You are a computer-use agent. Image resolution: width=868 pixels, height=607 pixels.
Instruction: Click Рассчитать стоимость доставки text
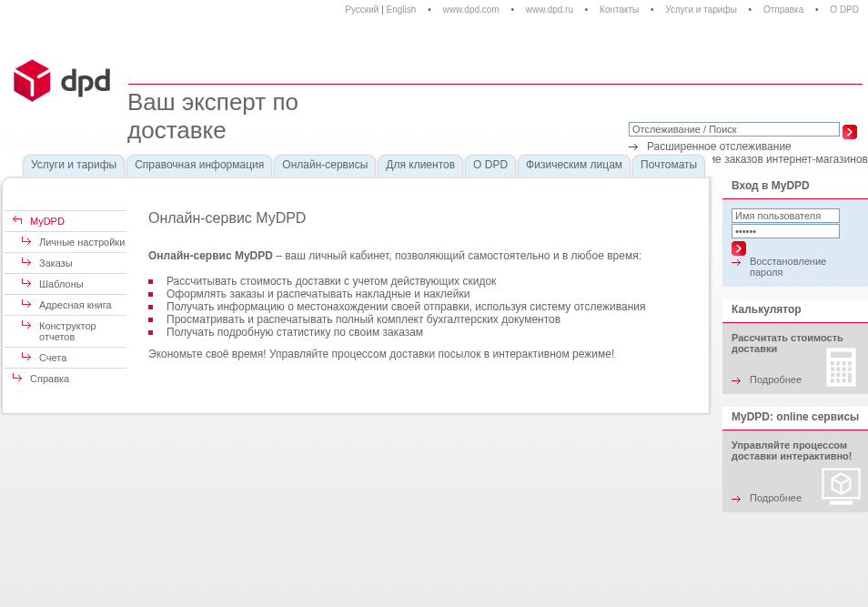coord(787,343)
